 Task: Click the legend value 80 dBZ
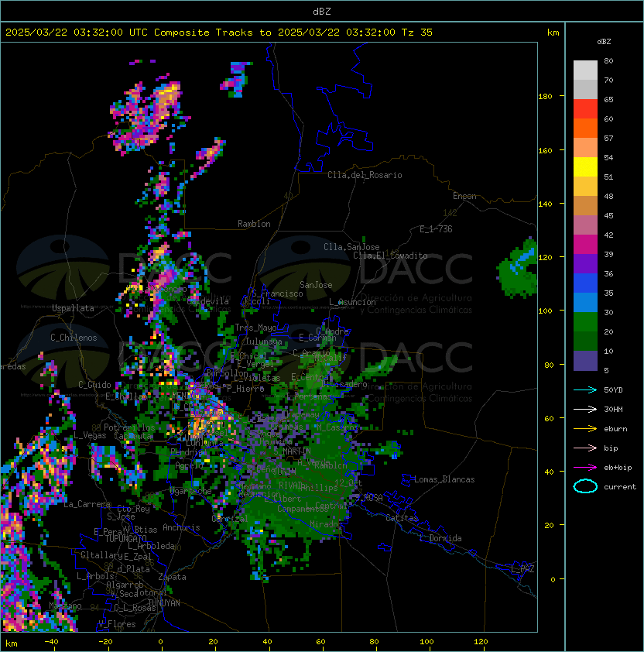point(608,60)
